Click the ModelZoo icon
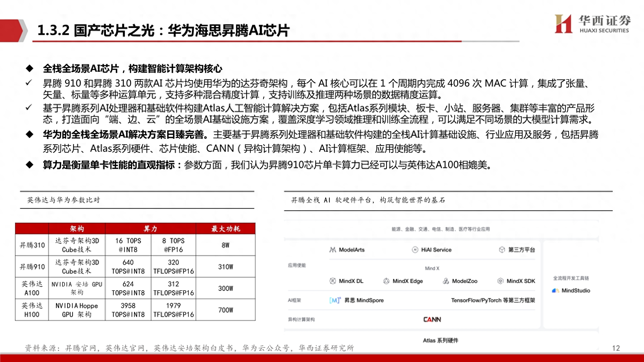 (446, 281)
